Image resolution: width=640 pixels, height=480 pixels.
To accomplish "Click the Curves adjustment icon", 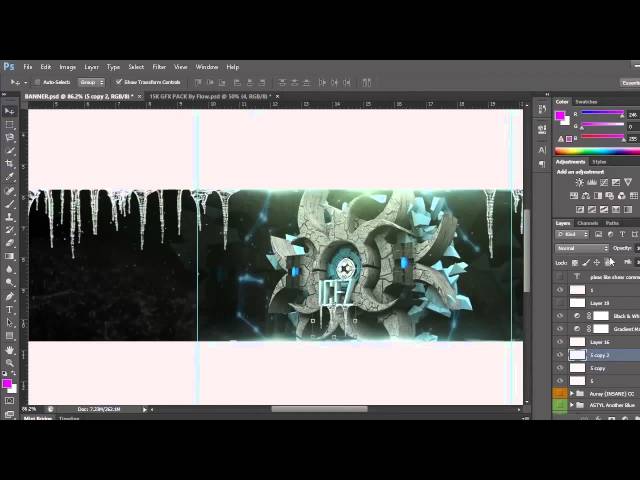I will point(604,182).
